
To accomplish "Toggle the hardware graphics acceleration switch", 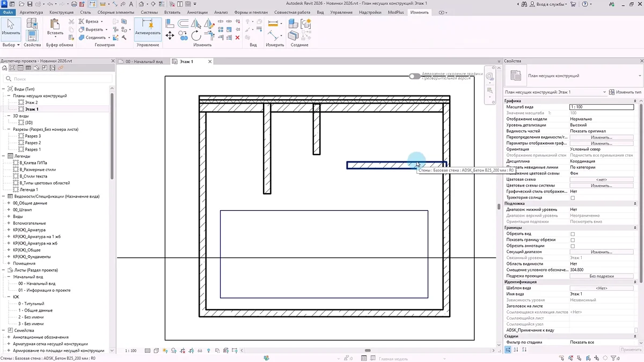I will 414,76.
